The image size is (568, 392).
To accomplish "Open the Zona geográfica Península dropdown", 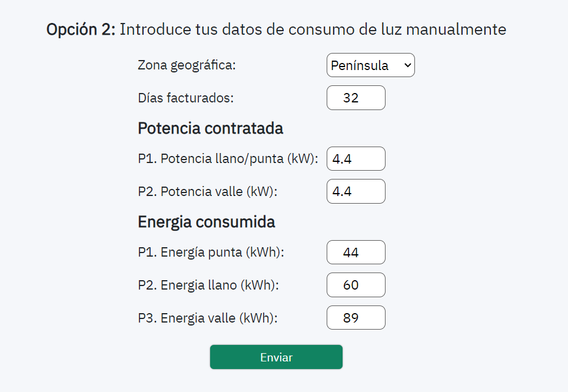I will coord(371,65).
